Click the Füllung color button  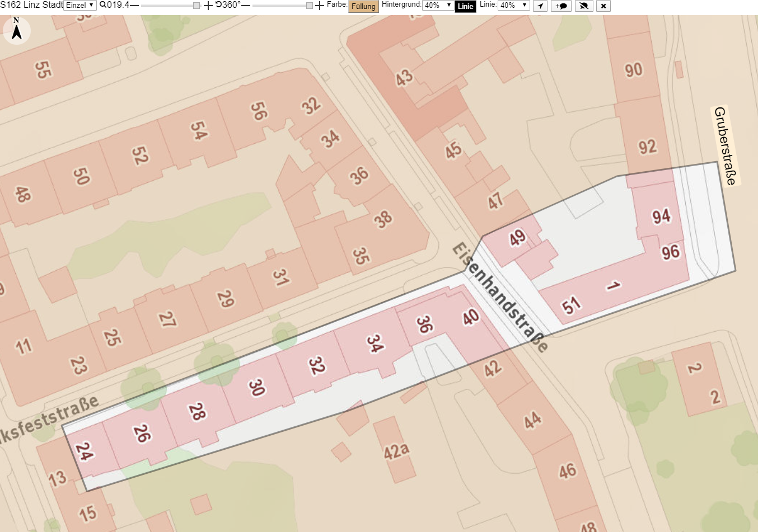[x=363, y=6]
